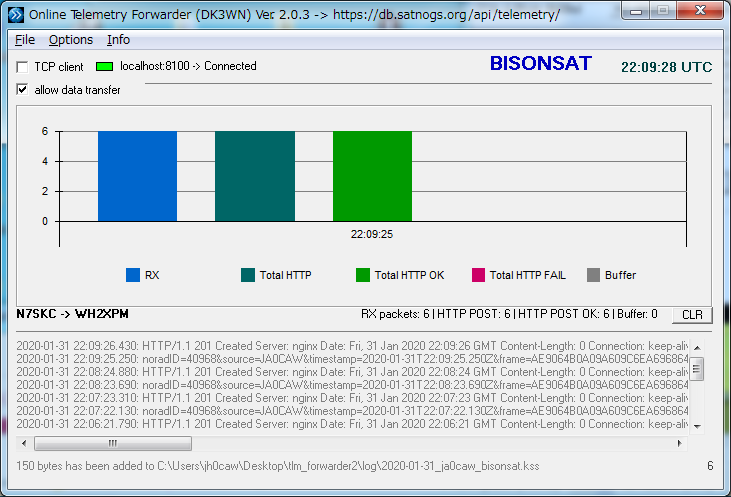Click the application icon in title bar
Image resolution: width=731 pixels, height=497 pixels.
[x=16, y=15]
